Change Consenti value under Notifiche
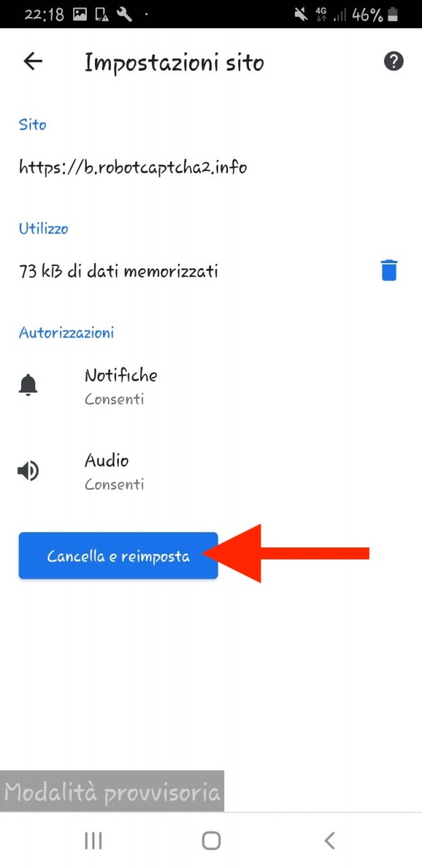The image size is (422, 868). [x=114, y=399]
